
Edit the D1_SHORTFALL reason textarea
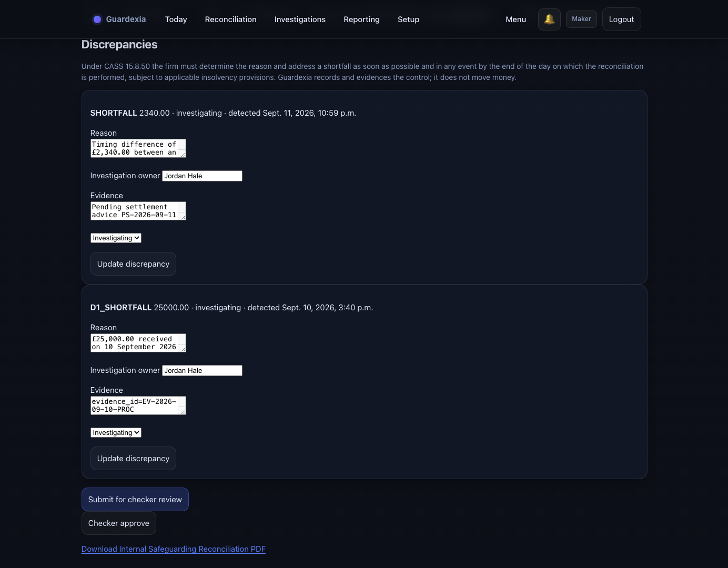click(x=138, y=343)
